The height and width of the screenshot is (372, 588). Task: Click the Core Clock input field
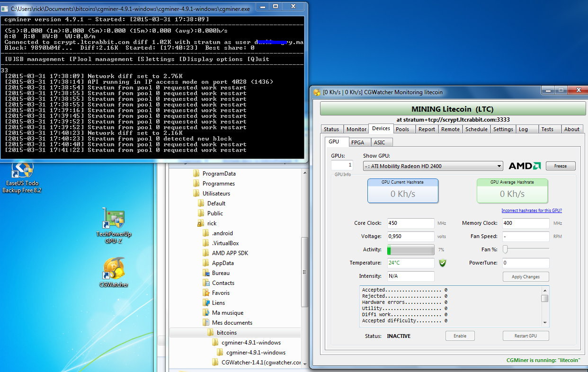pyautogui.click(x=410, y=223)
